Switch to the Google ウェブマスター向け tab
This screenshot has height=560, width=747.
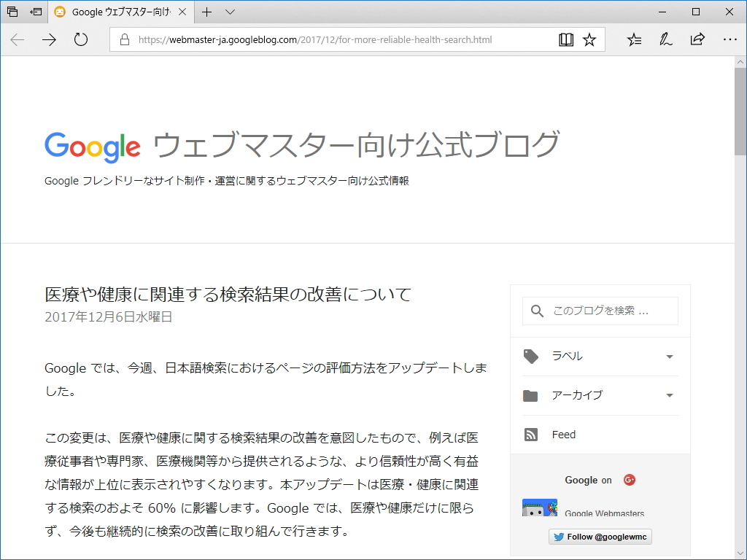tap(117, 12)
